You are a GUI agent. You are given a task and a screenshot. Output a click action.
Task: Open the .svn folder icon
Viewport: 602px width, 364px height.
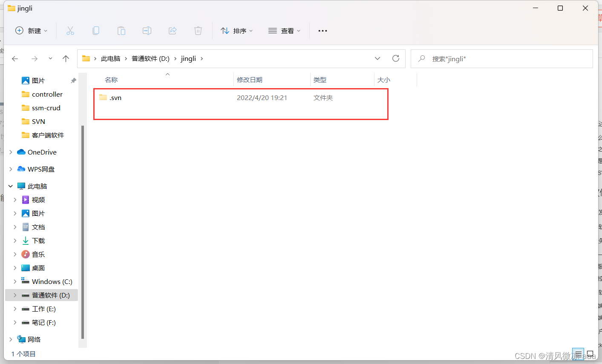point(103,97)
